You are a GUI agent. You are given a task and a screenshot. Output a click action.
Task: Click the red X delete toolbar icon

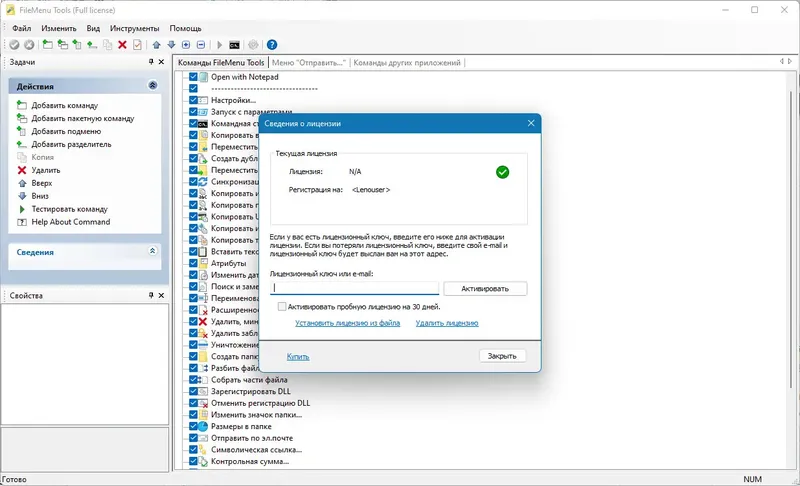(x=122, y=45)
